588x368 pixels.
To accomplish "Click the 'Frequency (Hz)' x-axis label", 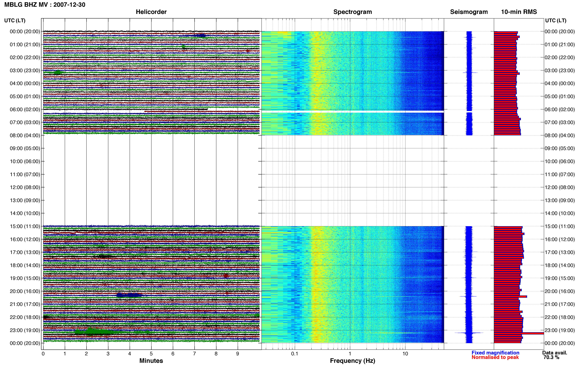I will 352,361.
